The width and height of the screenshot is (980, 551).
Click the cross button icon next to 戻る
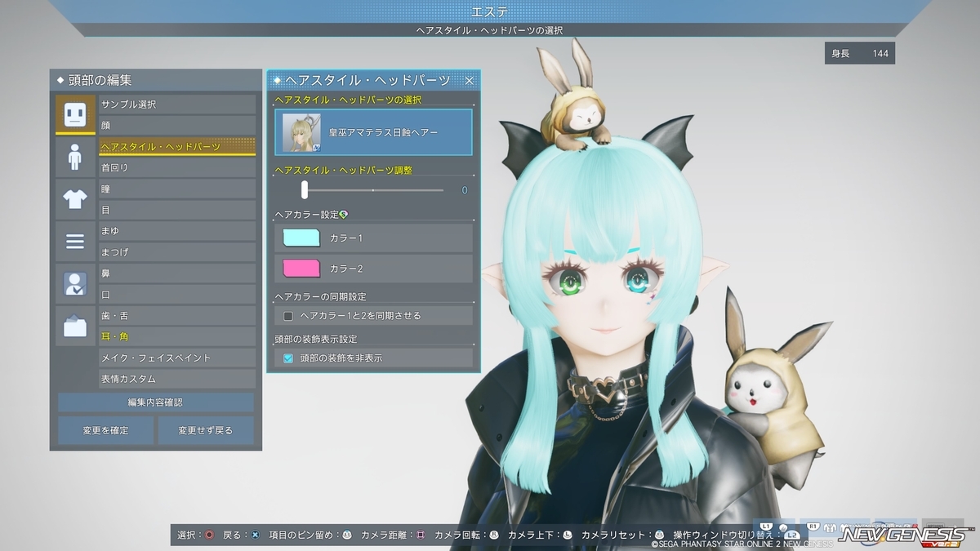[x=256, y=535]
